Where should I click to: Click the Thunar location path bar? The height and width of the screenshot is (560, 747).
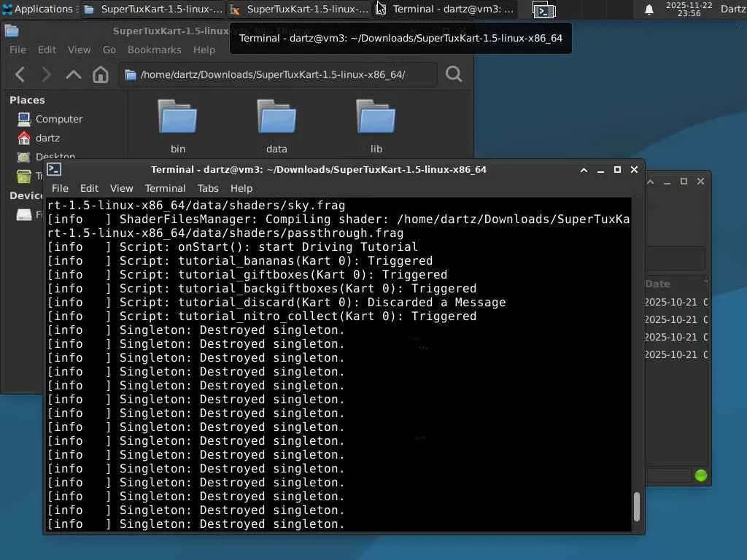tap(277, 75)
